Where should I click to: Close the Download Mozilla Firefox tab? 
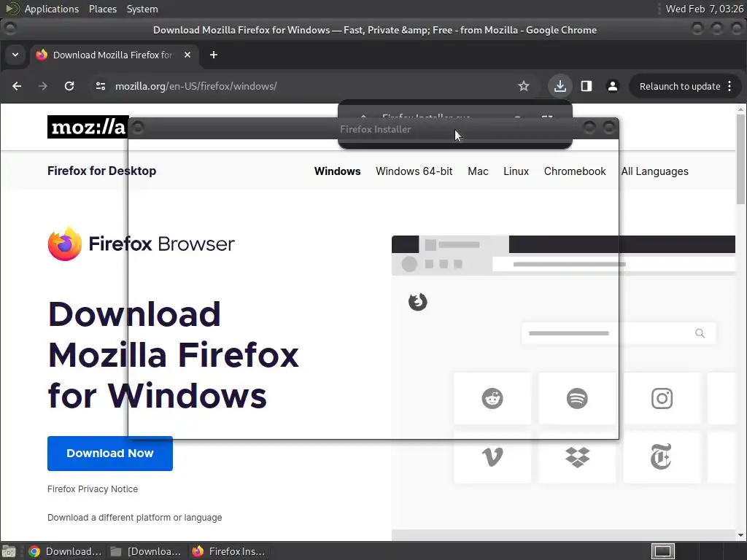[x=187, y=55]
